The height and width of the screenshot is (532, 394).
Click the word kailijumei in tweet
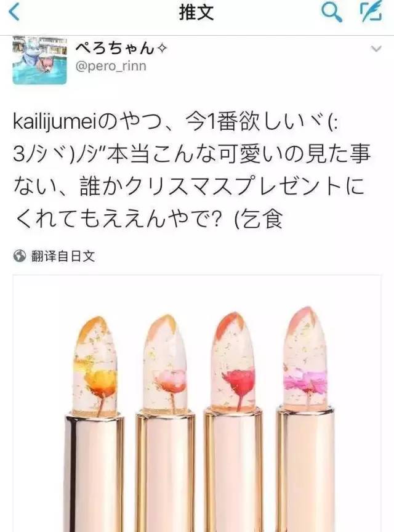pos(55,123)
